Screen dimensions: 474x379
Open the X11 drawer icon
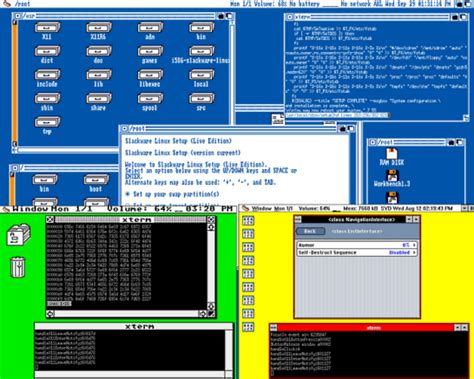(47, 28)
